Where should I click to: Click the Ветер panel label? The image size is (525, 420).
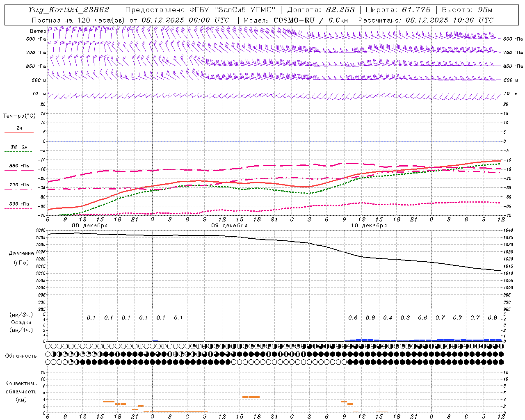coord(38,31)
